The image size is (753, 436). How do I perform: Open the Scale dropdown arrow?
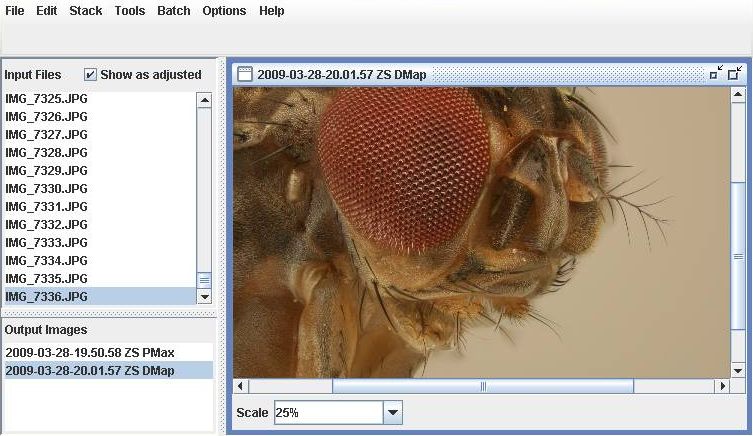pyautogui.click(x=393, y=412)
